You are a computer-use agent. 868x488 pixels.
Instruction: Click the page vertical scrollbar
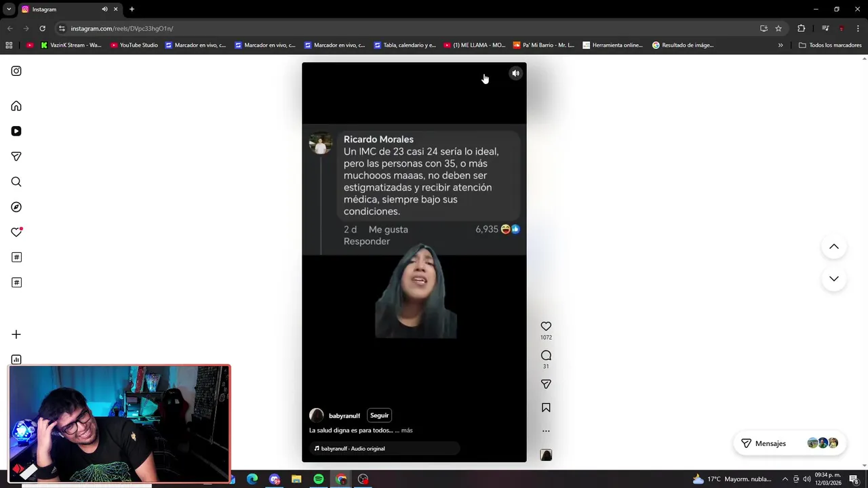point(864,261)
